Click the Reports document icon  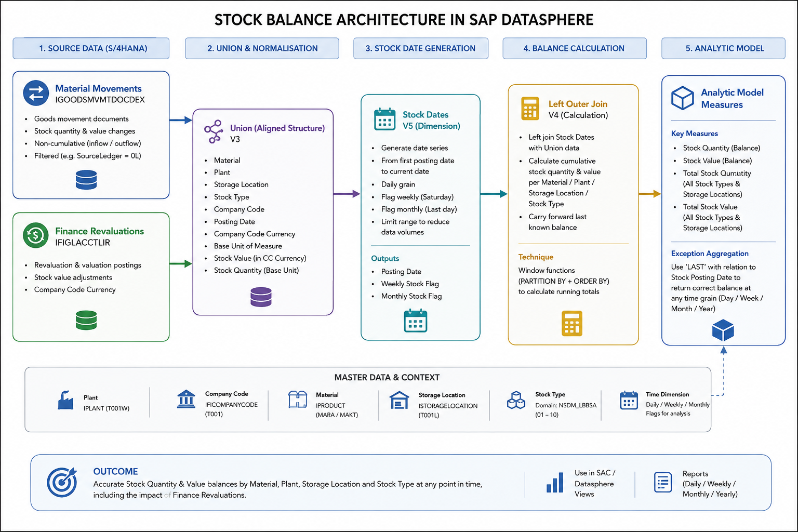pos(663,482)
